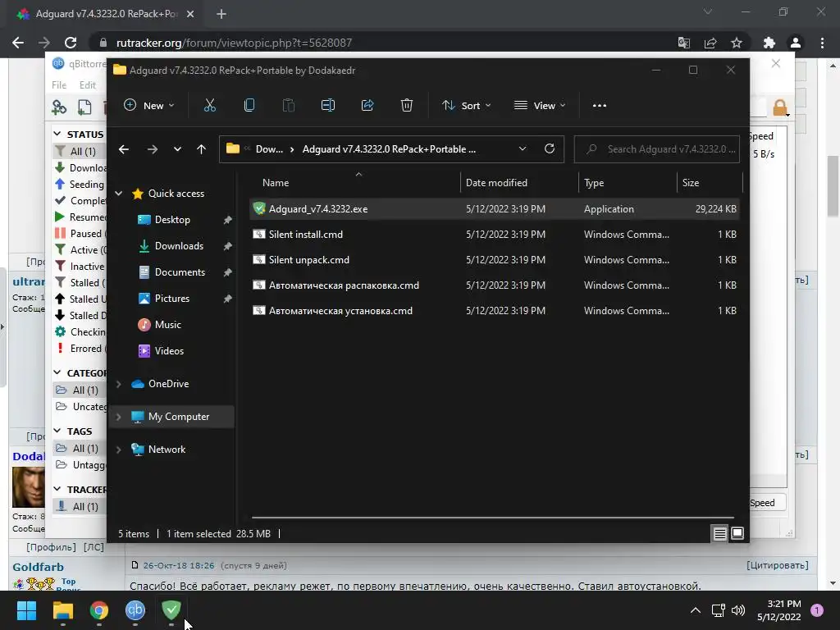Click the Copy icon in Explorer toolbar
This screenshot has width=840, height=630.
249,106
